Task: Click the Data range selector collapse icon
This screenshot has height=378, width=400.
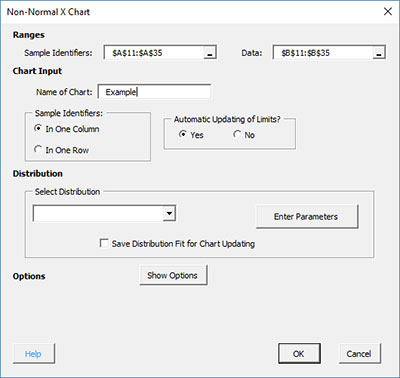Action: click(x=379, y=53)
